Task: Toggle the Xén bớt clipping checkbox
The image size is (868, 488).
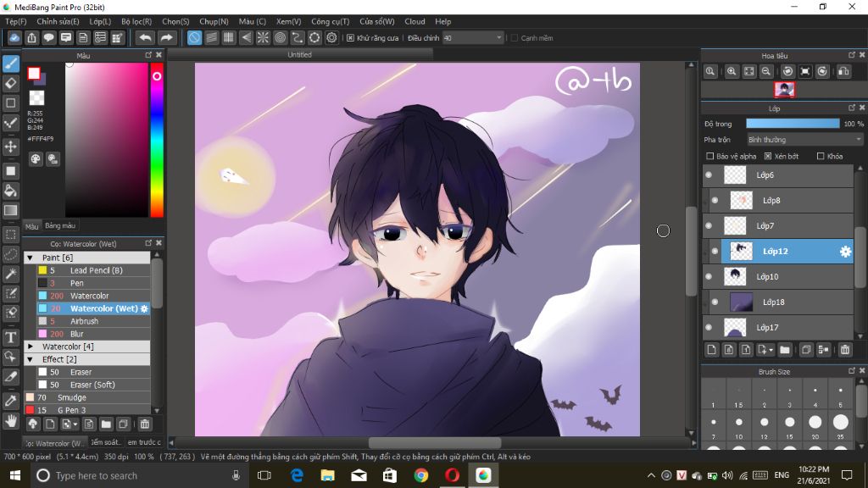Action: 768,157
